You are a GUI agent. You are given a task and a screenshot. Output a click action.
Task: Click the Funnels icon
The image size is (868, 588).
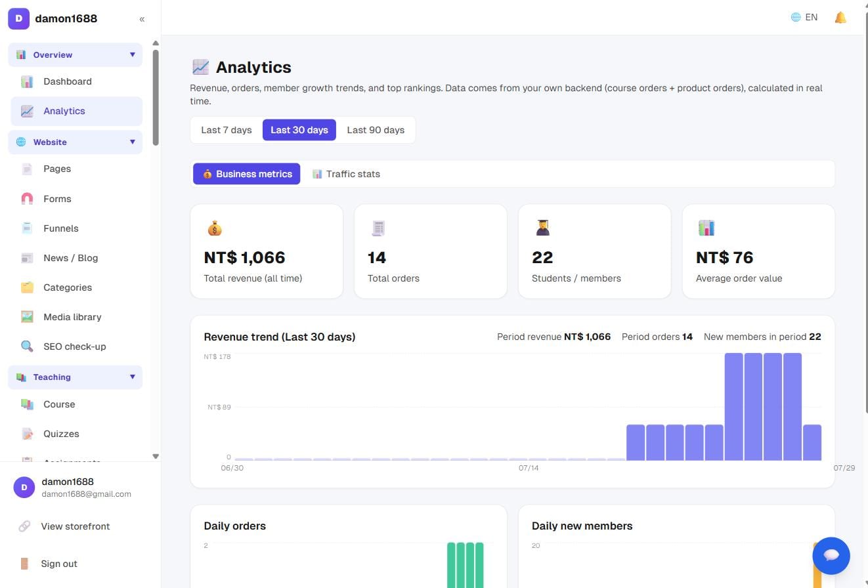point(27,228)
